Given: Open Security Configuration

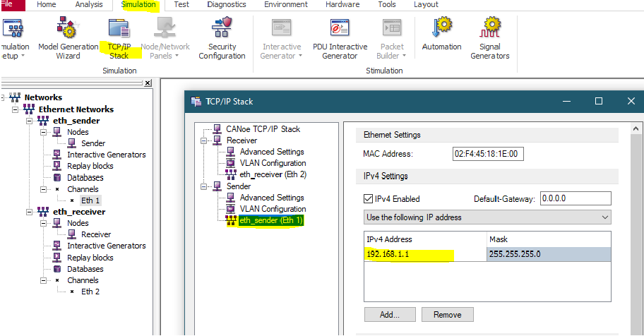Looking at the screenshot, I should (222, 38).
